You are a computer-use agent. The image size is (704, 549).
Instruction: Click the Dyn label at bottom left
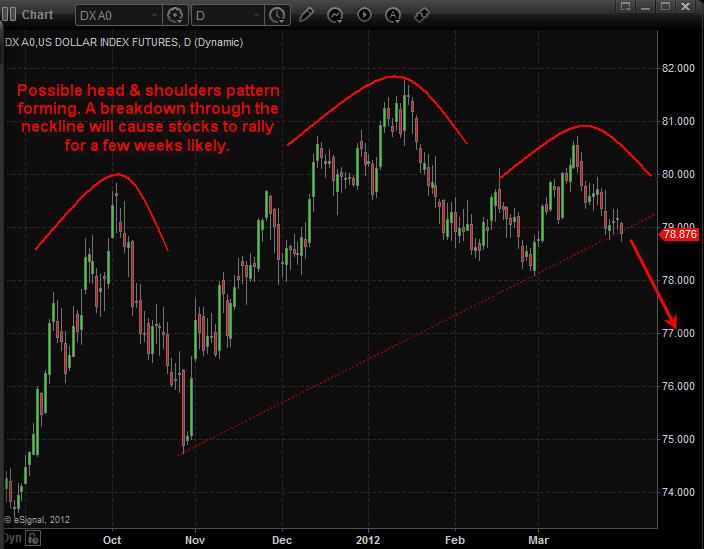coord(12,538)
